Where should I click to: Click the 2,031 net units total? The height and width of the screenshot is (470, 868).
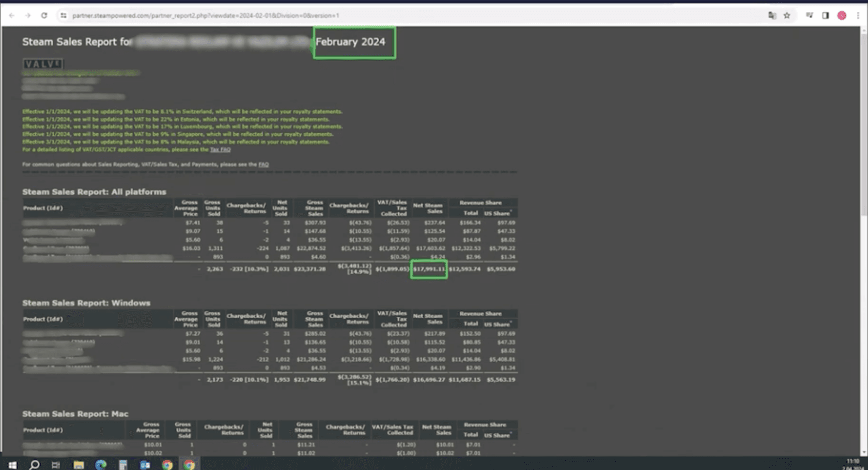tap(282, 269)
